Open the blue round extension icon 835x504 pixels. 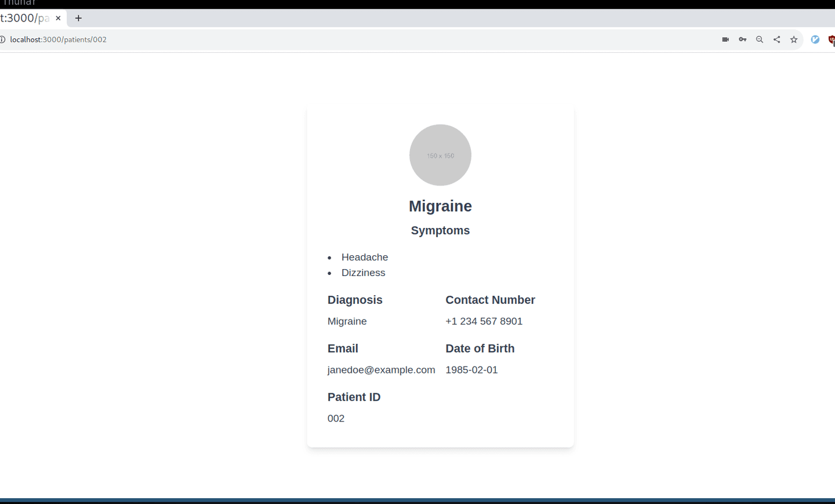click(x=815, y=39)
